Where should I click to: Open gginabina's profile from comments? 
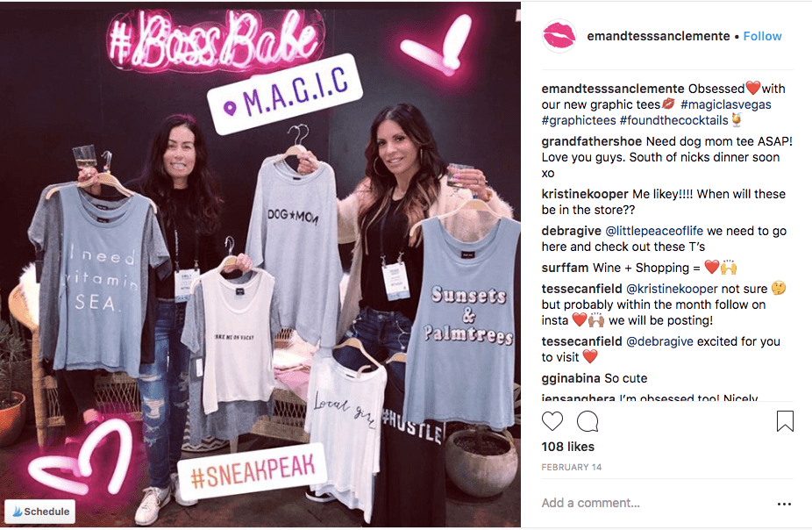click(x=571, y=378)
